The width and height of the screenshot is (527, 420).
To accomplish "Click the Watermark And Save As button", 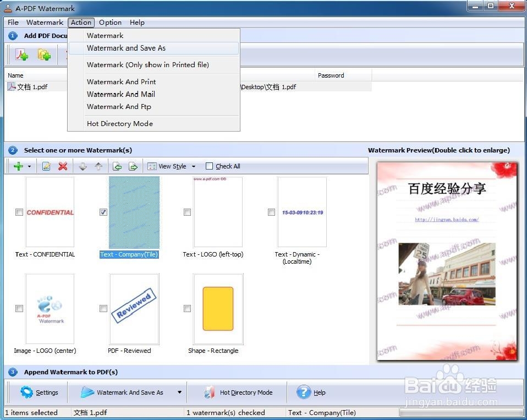I will (x=122, y=392).
